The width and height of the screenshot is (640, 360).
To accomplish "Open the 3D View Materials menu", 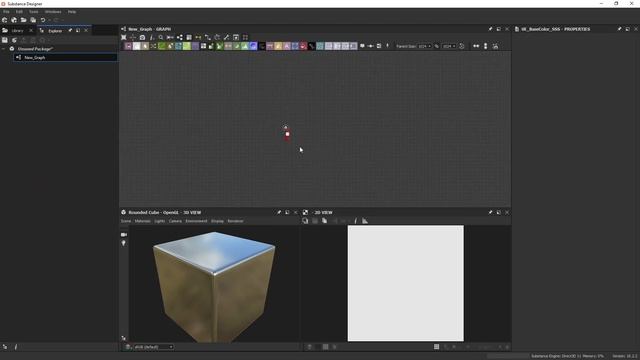I will [x=142, y=221].
